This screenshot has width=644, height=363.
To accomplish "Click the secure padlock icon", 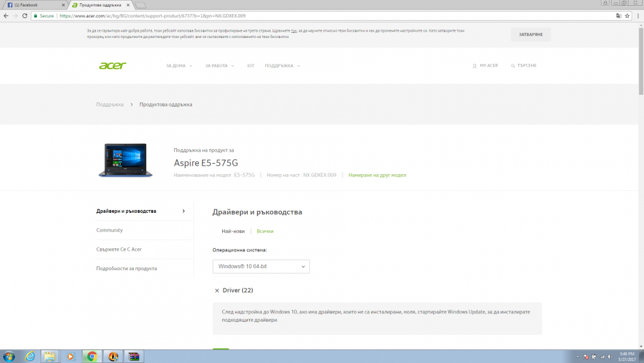I will tap(35, 15).
